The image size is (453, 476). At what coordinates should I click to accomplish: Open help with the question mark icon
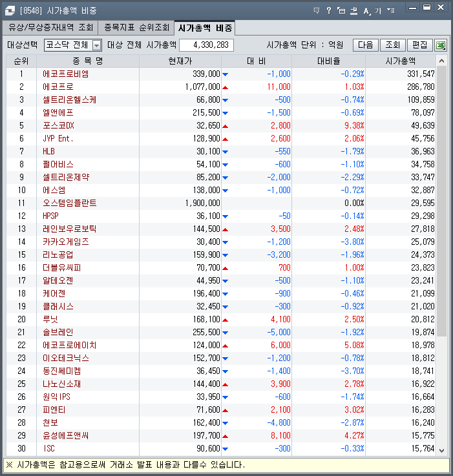(x=329, y=10)
